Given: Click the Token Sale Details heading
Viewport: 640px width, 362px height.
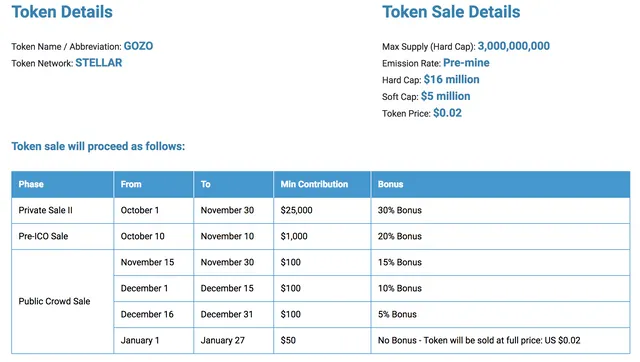Looking at the screenshot, I should point(451,12).
